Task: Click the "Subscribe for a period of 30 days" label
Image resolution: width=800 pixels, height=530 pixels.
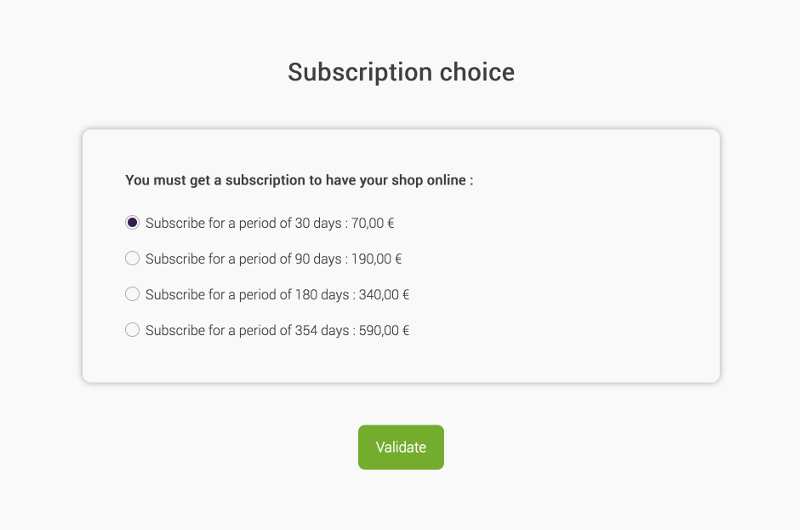Action: [242, 223]
